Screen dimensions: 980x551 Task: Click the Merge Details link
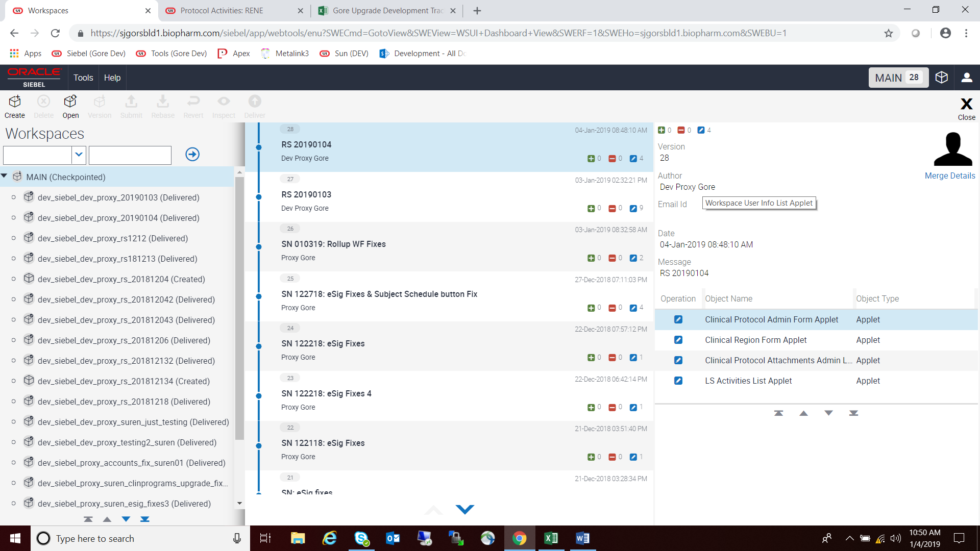coord(949,176)
